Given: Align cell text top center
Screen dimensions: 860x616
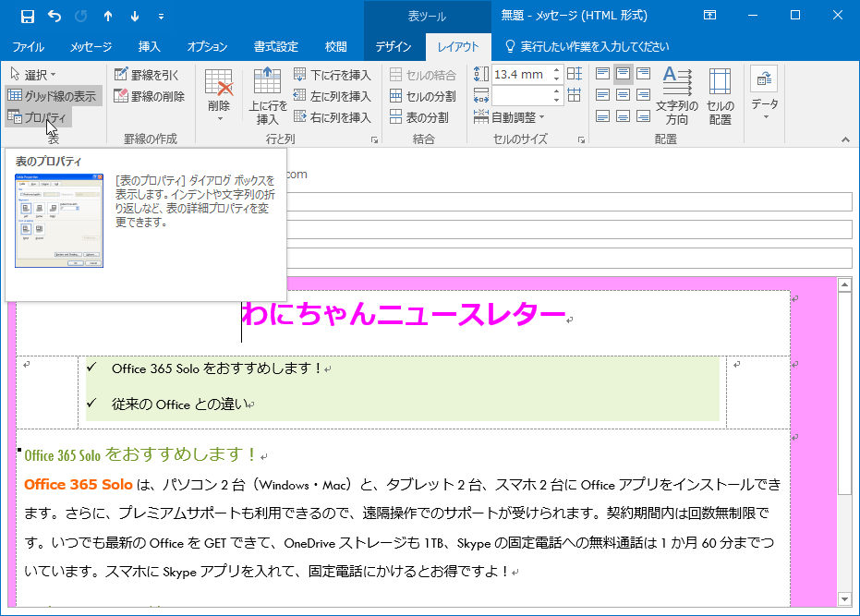Looking at the screenshot, I should pyautogui.click(x=623, y=74).
